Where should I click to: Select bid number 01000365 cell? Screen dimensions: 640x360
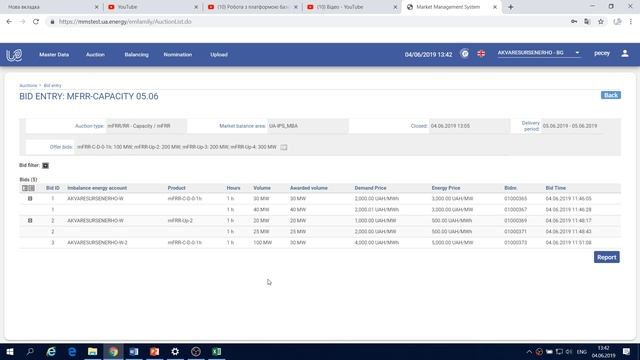coord(516,198)
